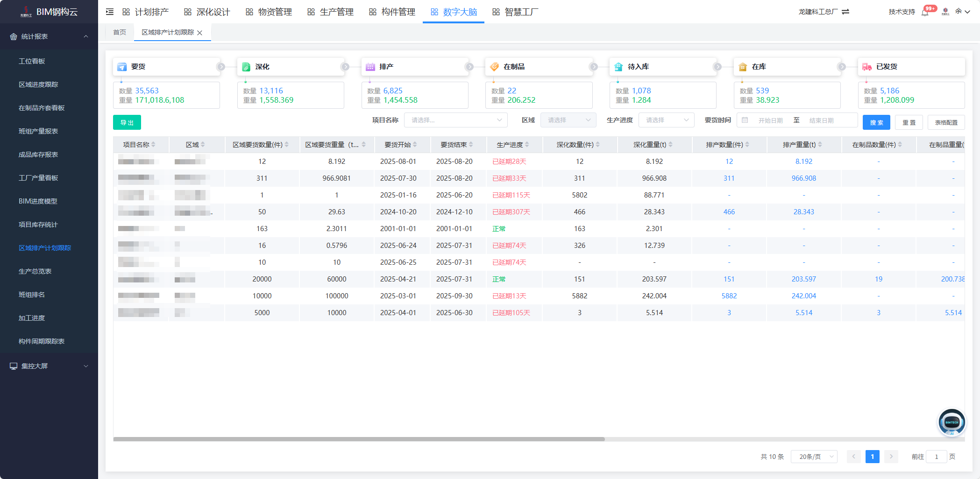
Task: Click the factory switch arrows icon
Action: 845,12
